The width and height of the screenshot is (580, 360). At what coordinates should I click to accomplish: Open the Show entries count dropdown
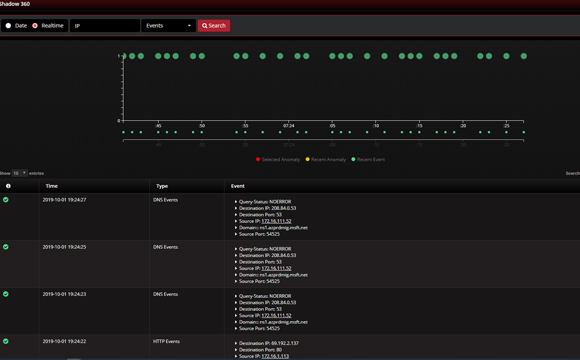tap(20, 173)
